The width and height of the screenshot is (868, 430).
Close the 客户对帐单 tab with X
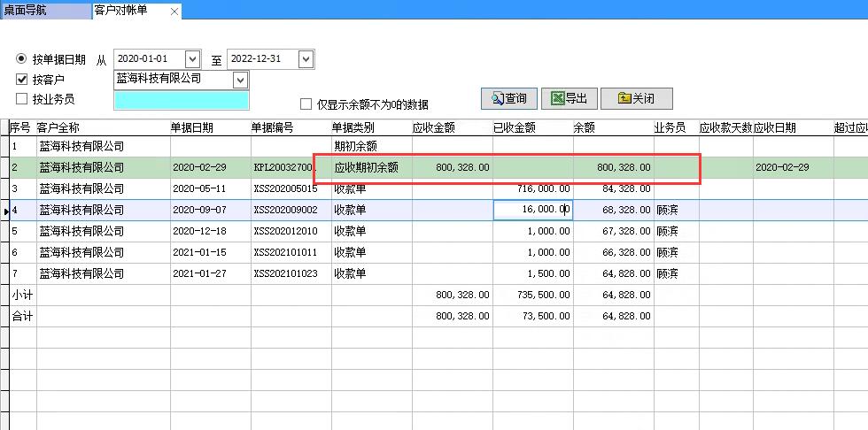(x=174, y=12)
